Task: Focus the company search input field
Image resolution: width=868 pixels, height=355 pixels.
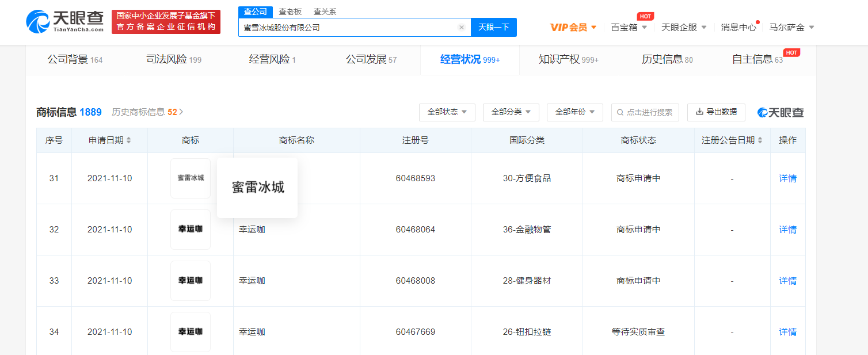Action: tap(355, 27)
